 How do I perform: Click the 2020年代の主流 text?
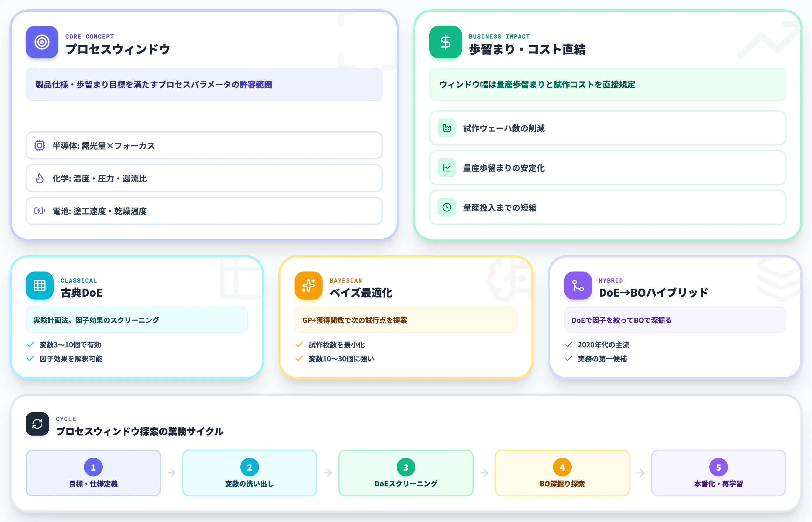point(603,345)
